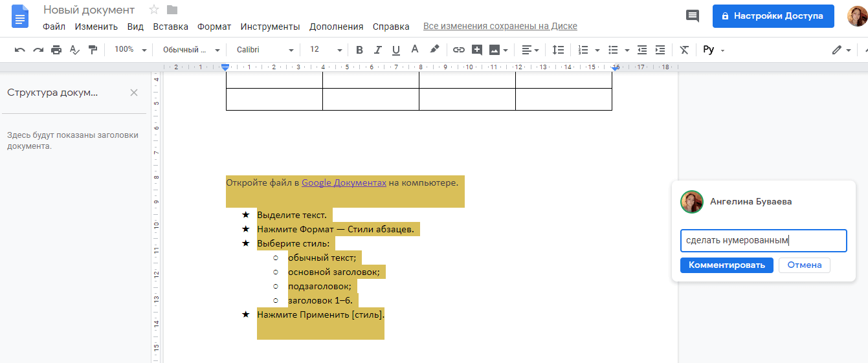Open the Calibri font dropdown
This screenshot has width=868, height=363.
click(265, 50)
